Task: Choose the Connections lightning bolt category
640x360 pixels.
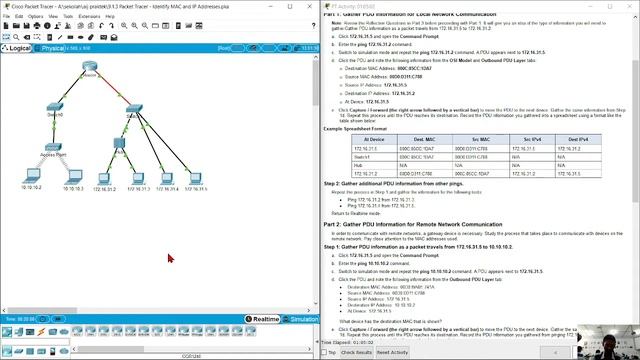Action: 41,332
